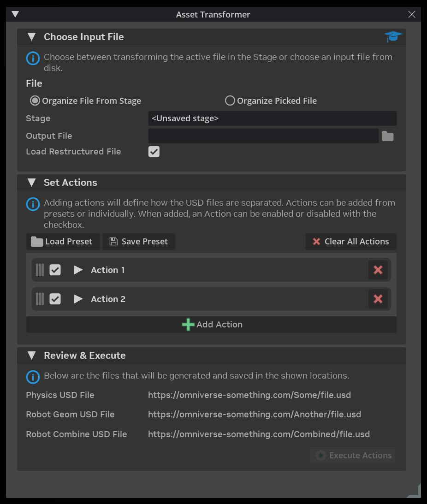Click the Action 2 drag handle
427x504 pixels.
(40, 299)
